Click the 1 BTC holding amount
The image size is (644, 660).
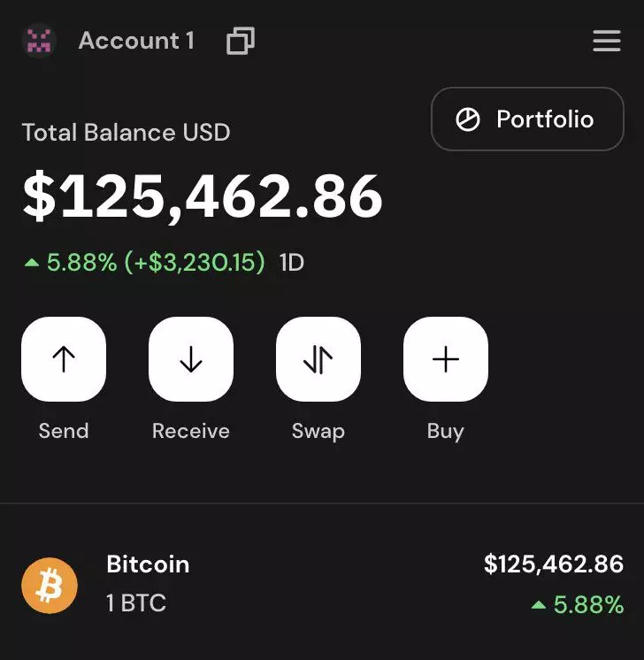pos(136,603)
